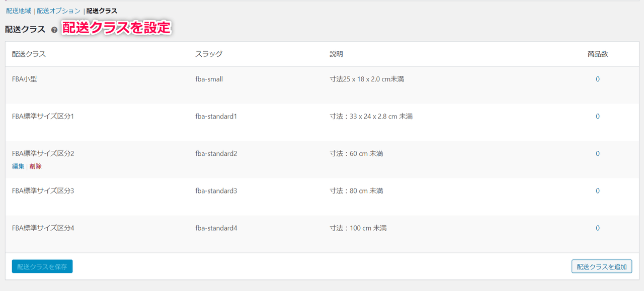Select the FBA標準サイズ区分3 class name
This screenshot has width=644, height=291.
point(43,191)
